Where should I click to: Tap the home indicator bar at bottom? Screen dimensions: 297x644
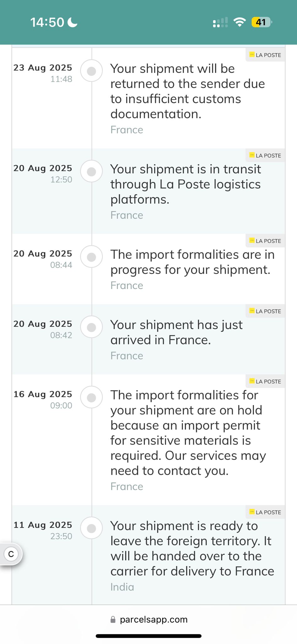(x=149, y=636)
